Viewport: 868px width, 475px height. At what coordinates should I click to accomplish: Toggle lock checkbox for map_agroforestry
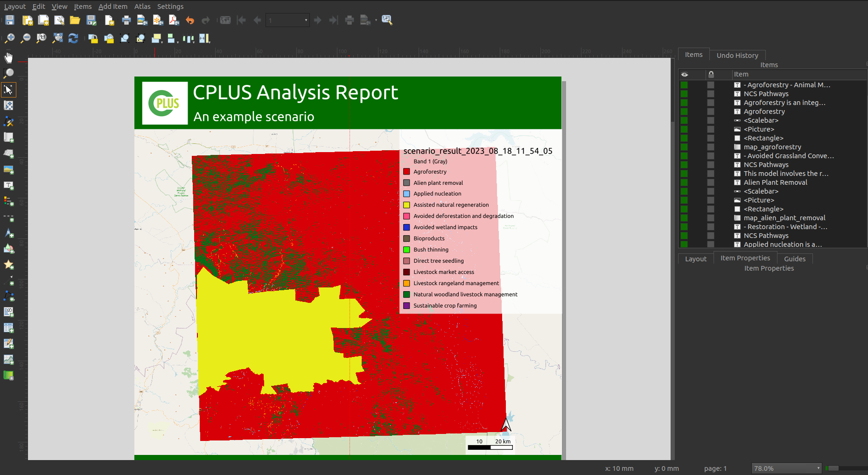click(711, 147)
